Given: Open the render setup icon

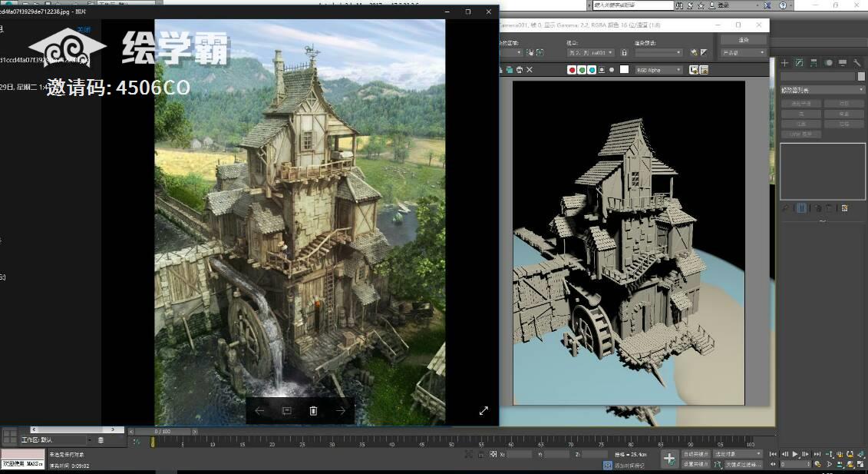Looking at the screenshot, I should pos(695,53).
